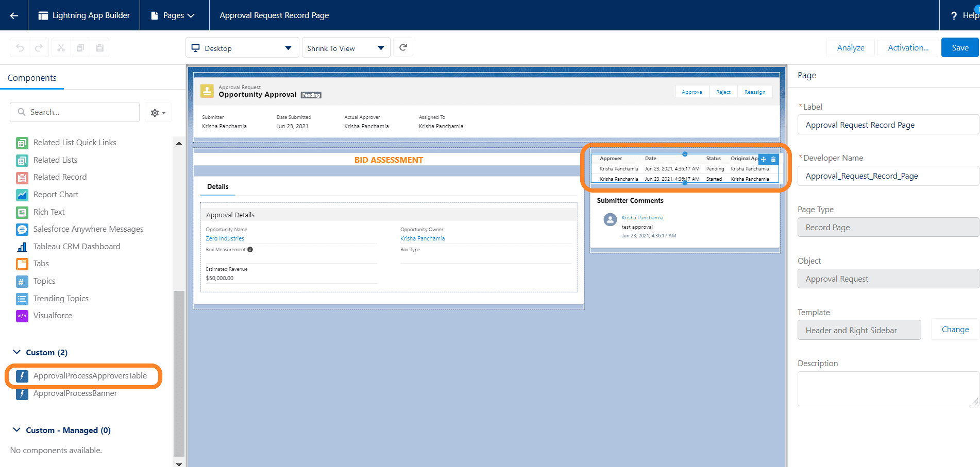Open the Help menu
The image size is (980, 467).
click(965, 15)
